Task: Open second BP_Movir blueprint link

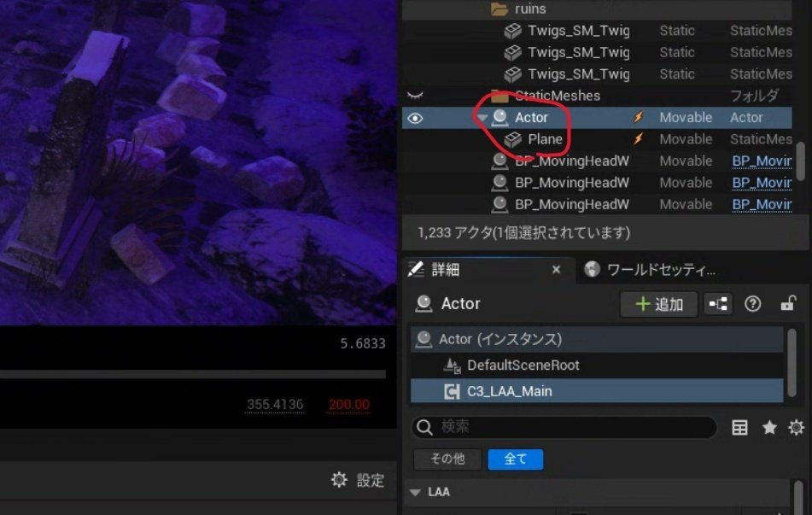Action: [x=762, y=183]
